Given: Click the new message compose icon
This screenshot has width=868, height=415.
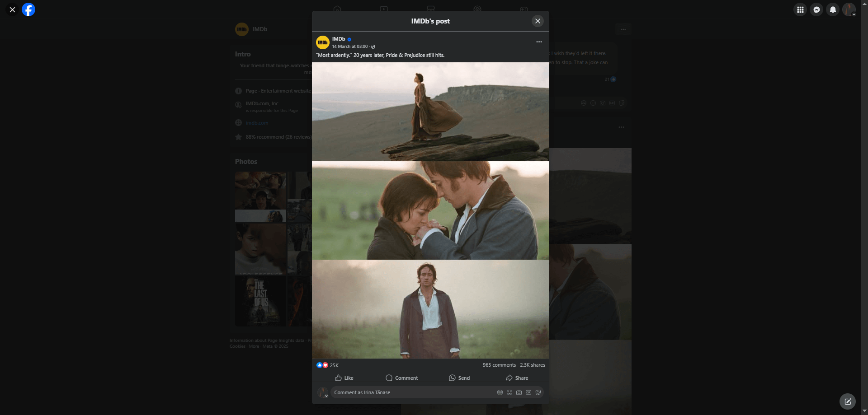Looking at the screenshot, I should (847, 401).
